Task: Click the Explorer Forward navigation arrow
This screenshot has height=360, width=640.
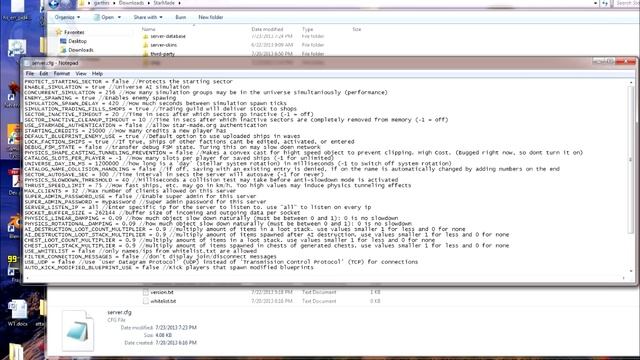Action: click(x=67, y=4)
